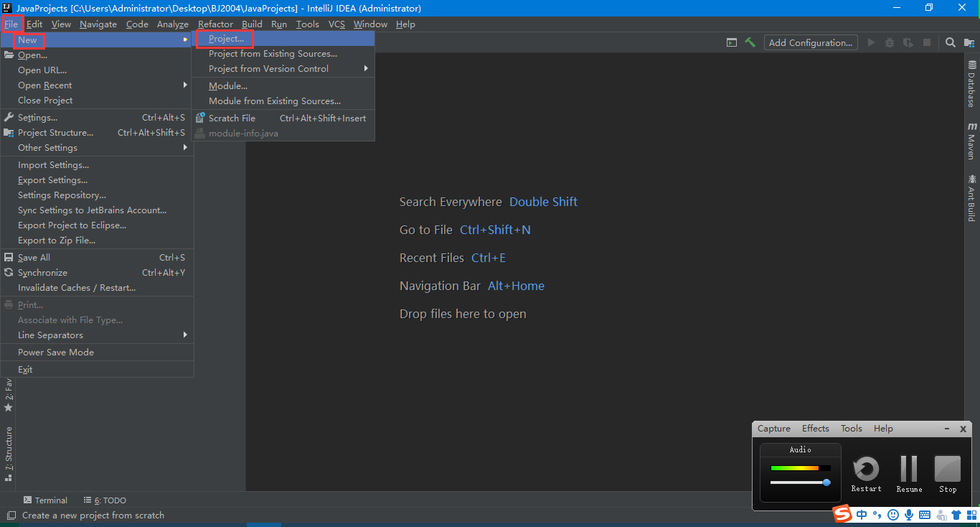
Task: Open the Sogou emoji smiley icon
Action: coord(893,515)
